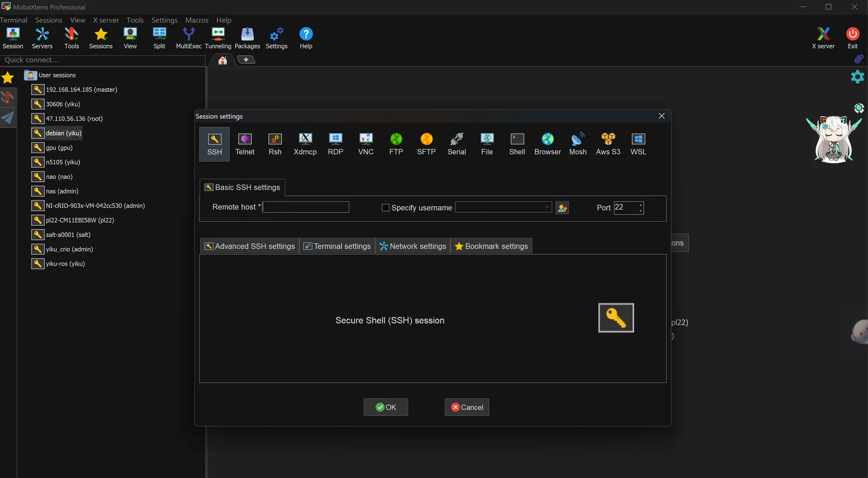868x478 pixels.
Task: Open the home tab
Action: 223,60
